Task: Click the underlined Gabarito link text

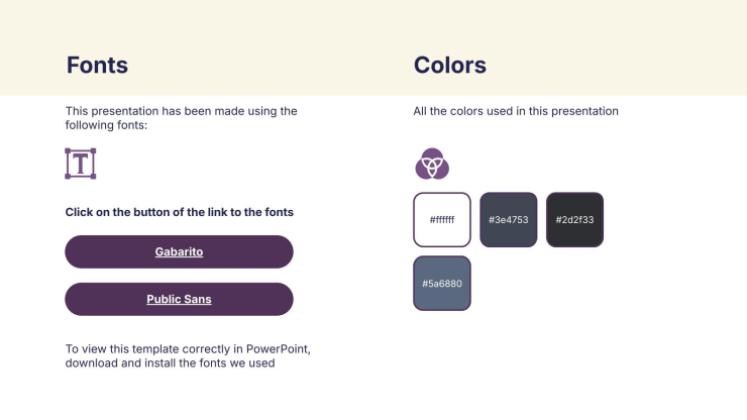Action: click(x=179, y=252)
